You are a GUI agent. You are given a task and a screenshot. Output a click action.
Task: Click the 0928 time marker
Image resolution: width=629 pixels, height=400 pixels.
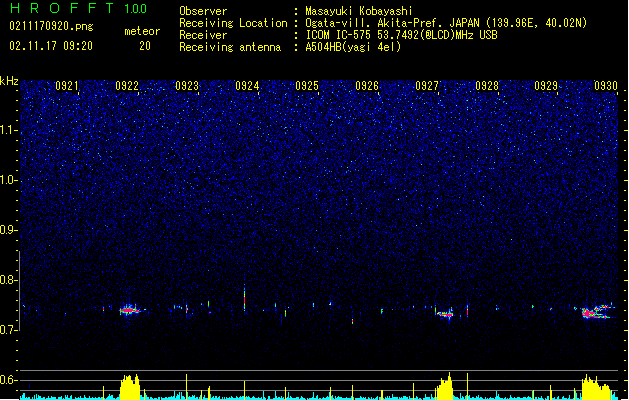[x=487, y=86]
